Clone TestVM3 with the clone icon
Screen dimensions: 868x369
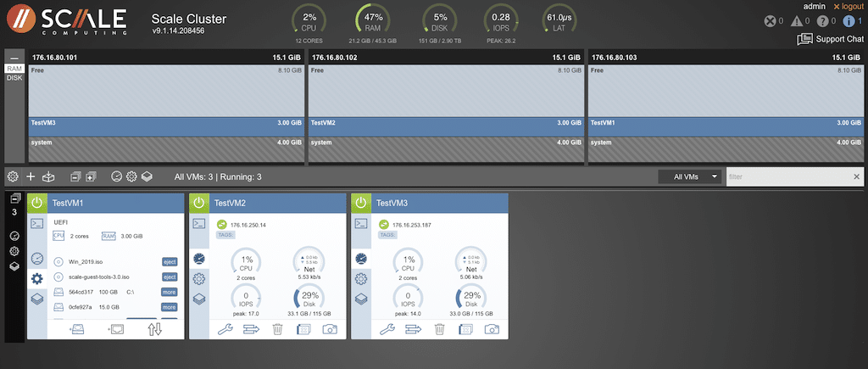(x=465, y=330)
